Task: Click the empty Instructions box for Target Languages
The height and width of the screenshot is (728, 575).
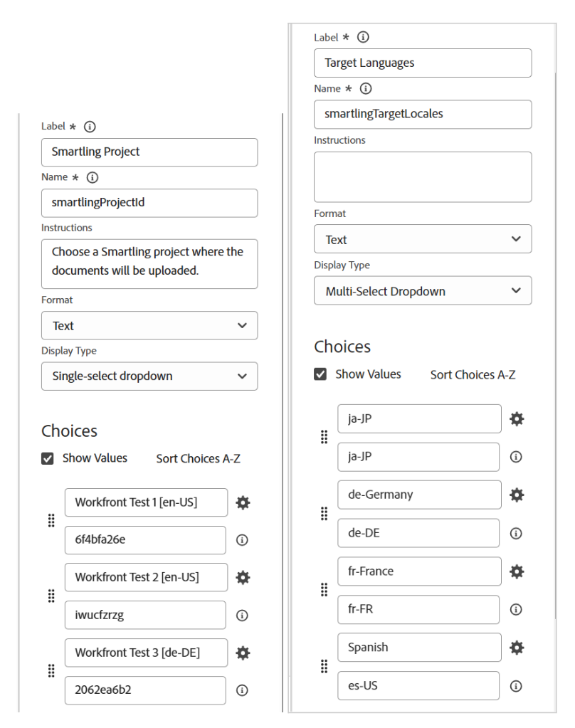Action: pos(423,176)
